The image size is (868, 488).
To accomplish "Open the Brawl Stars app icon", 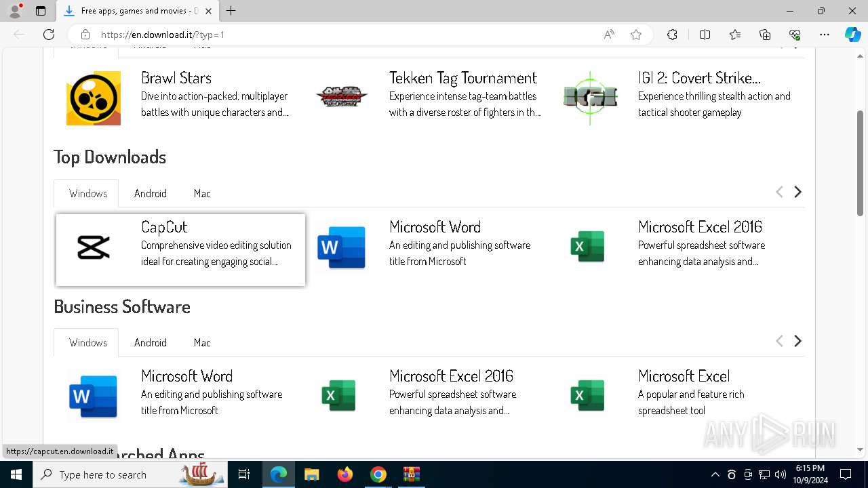I will pos(94,98).
